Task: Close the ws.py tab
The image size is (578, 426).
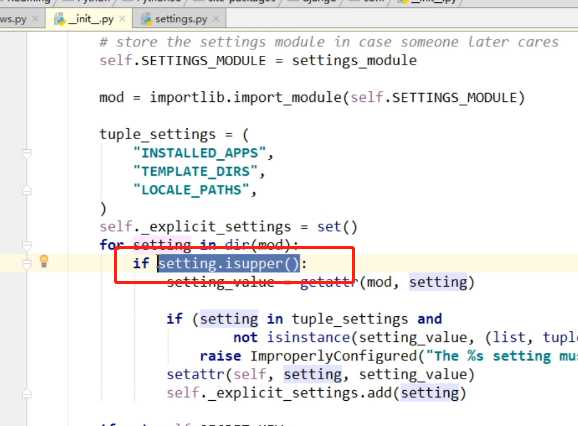Action: pyautogui.click(x=35, y=19)
